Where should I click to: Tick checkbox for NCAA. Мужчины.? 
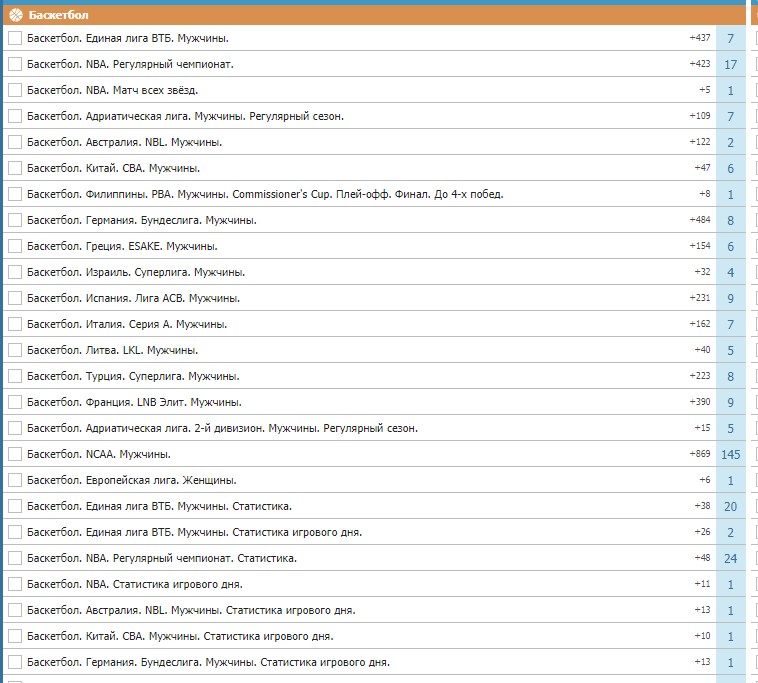[x=15, y=454]
